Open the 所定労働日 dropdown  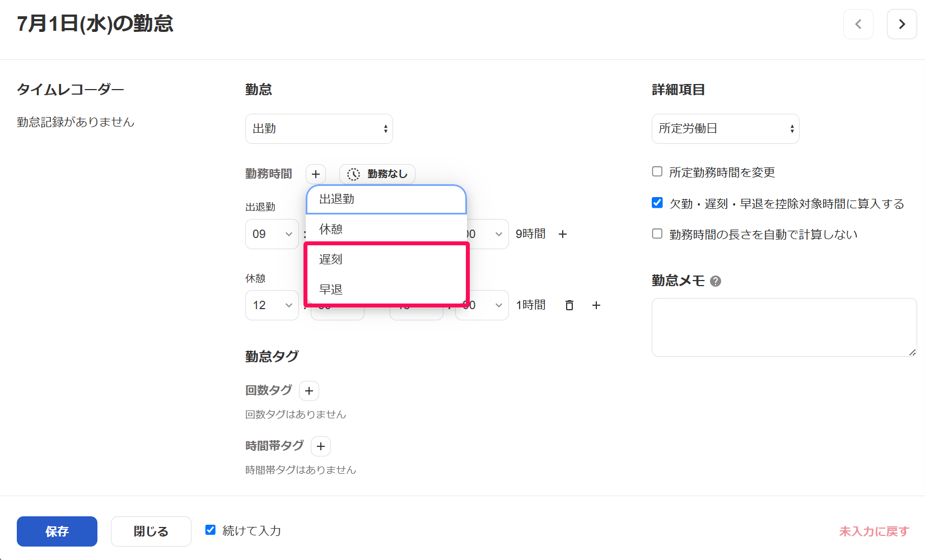pos(726,129)
